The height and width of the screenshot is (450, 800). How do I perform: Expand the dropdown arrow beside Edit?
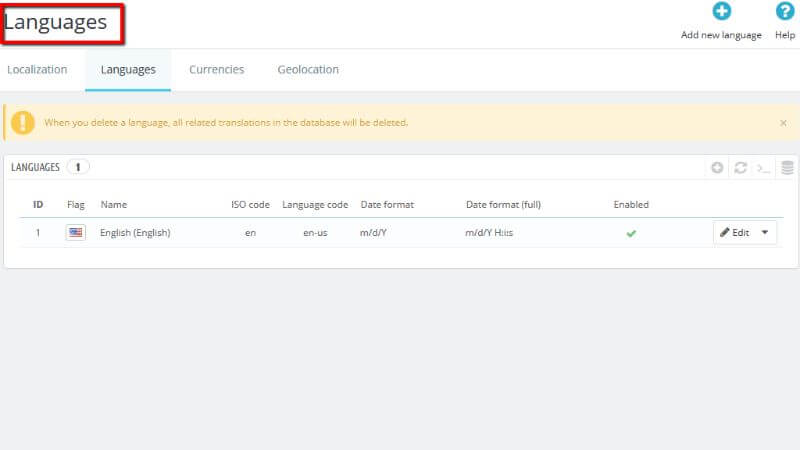coord(765,233)
